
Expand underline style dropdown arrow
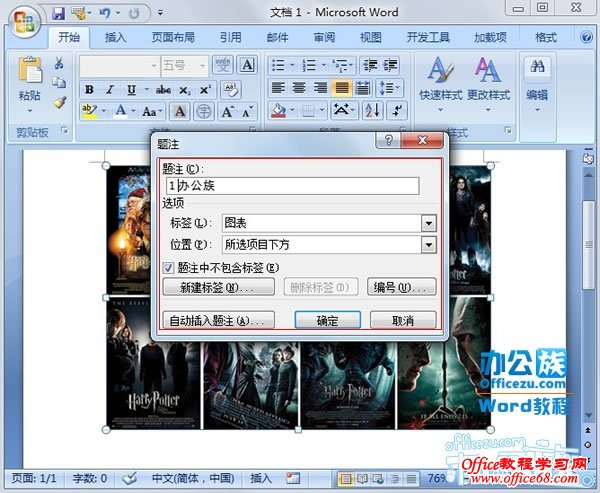pyautogui.click(x=146, y=90)
